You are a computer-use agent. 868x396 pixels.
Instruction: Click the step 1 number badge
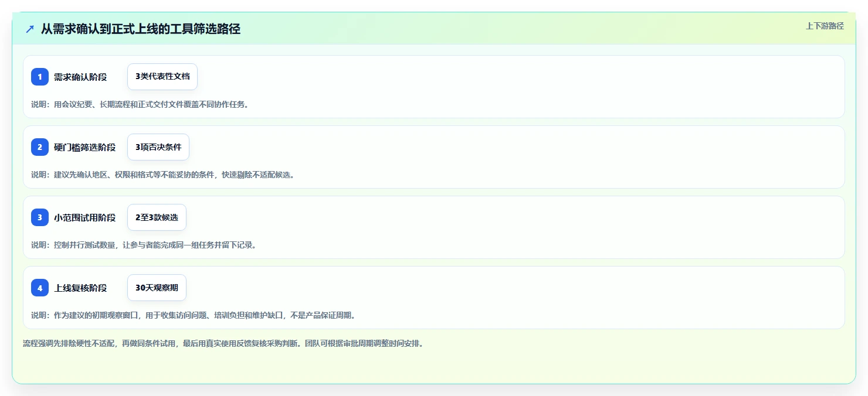pyautogui.click(x=40, y=77)
